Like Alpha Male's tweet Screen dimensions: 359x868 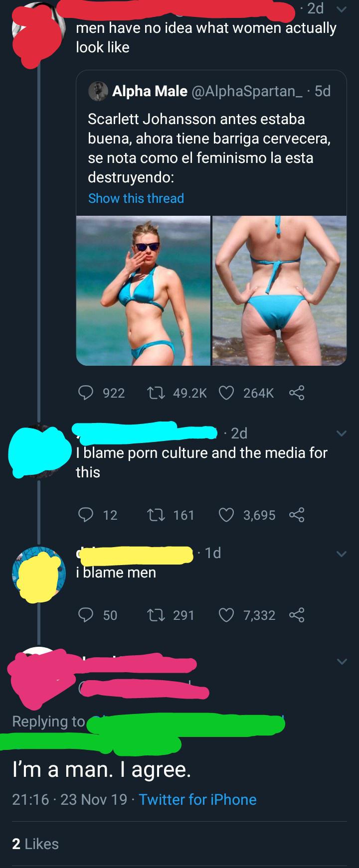pyautogui.click(x=225, y=392)
